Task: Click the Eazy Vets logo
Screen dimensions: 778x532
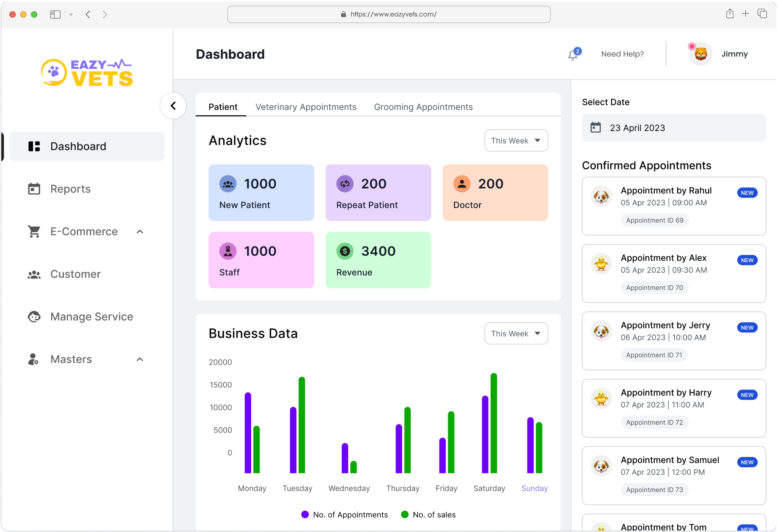Action: [87, 73]
